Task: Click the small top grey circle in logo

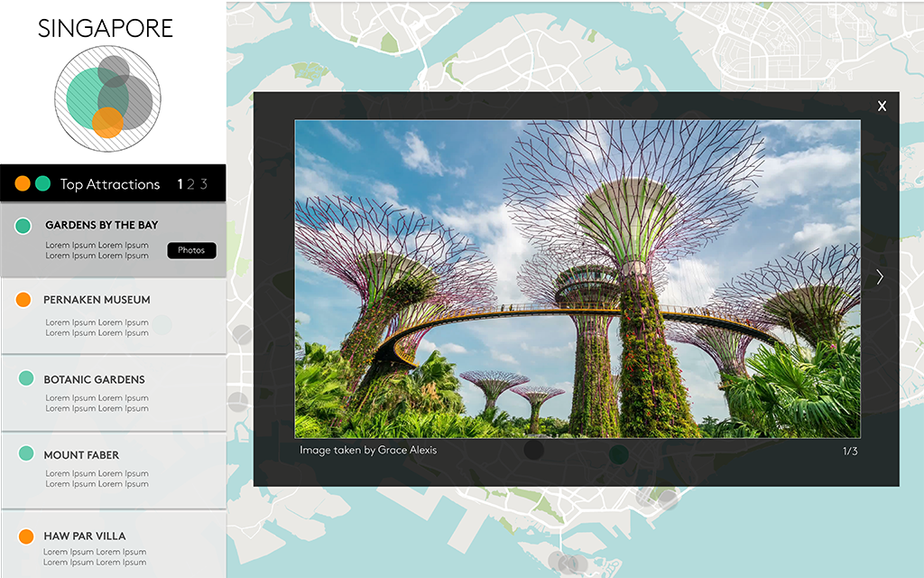Action: pos(114,71)
